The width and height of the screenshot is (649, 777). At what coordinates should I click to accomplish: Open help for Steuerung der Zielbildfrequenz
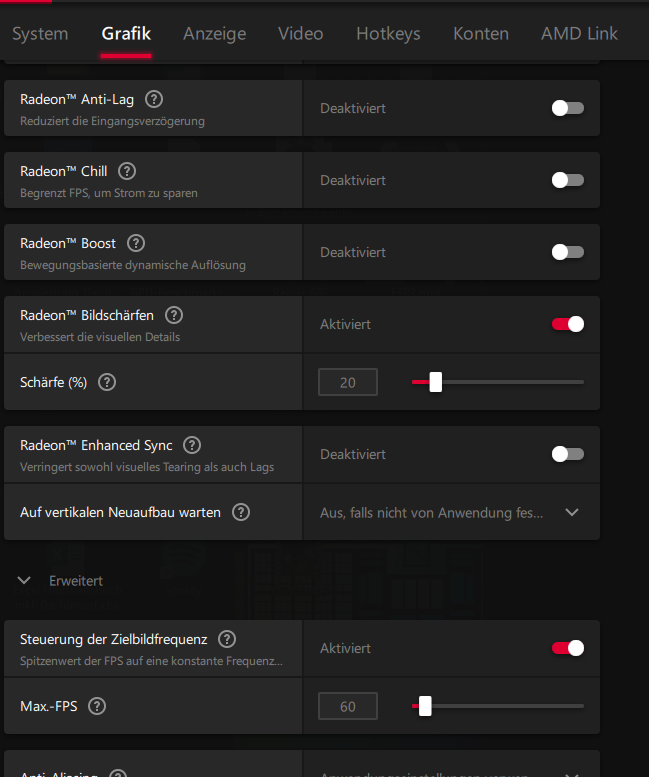(x=227, y=639)
